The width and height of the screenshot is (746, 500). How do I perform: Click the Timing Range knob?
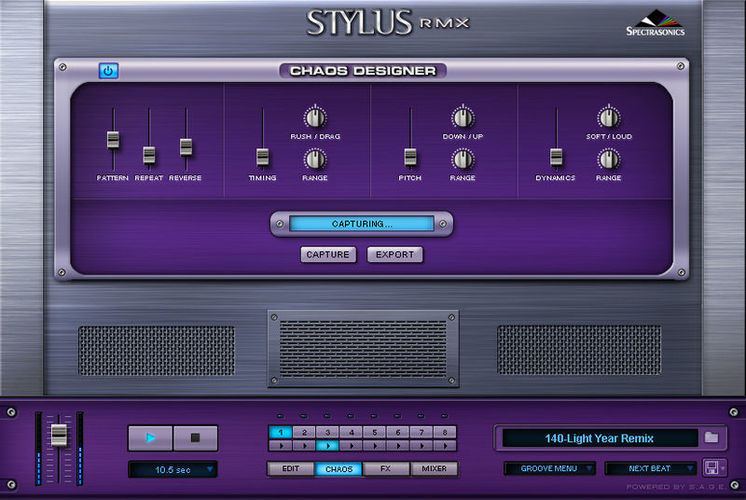(315, 159)
